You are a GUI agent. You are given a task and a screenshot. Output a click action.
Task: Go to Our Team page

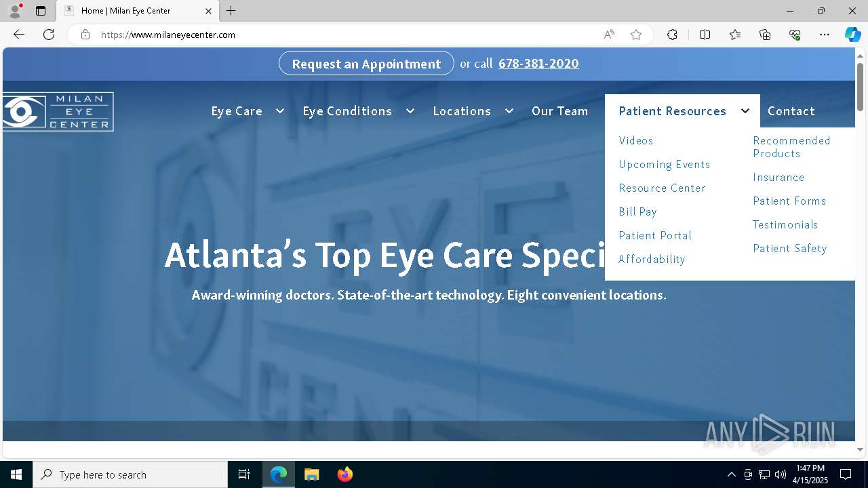coord(559,111)
